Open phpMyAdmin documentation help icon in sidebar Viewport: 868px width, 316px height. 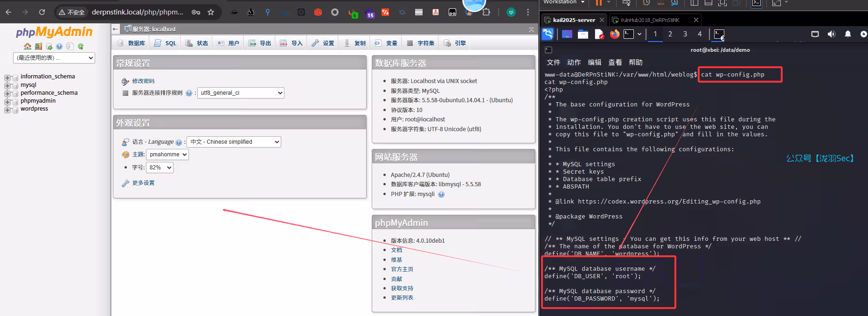pos(59,46)
